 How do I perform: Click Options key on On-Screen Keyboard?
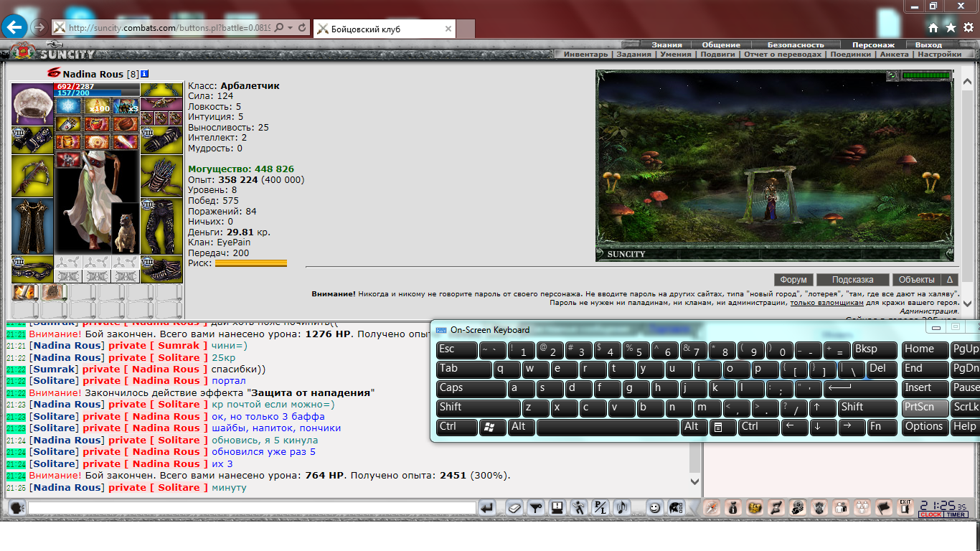point(924,427)
